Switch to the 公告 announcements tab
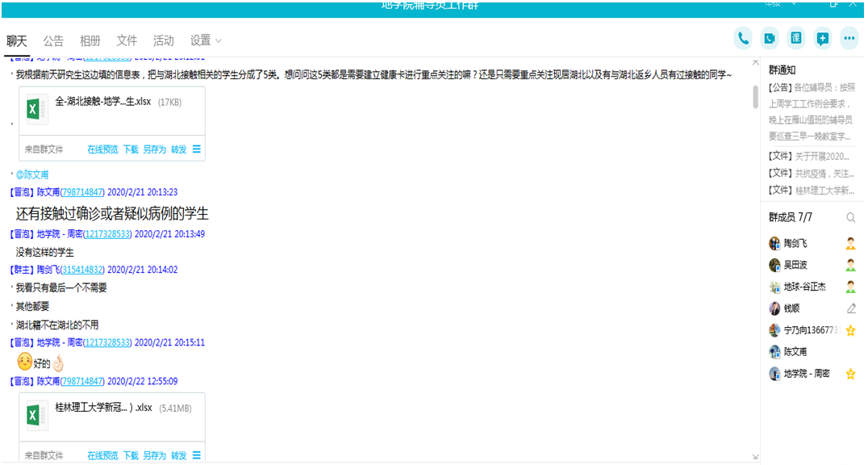 [x=53, y=40]
